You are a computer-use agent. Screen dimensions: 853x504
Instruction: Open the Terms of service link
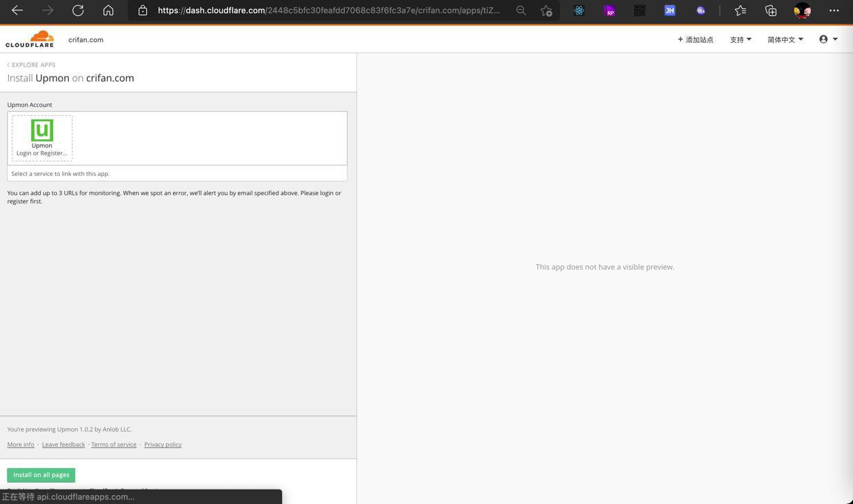[114, 445]
